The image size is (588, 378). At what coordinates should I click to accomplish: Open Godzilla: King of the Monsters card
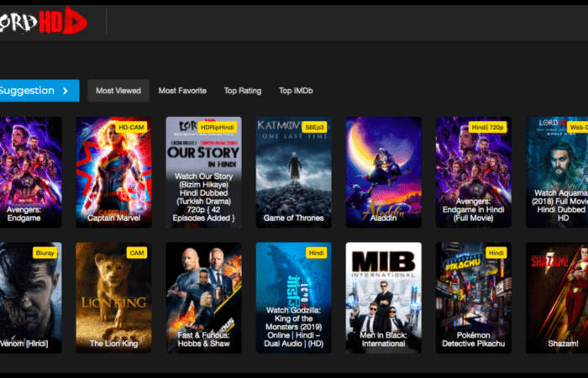[294, 297]
